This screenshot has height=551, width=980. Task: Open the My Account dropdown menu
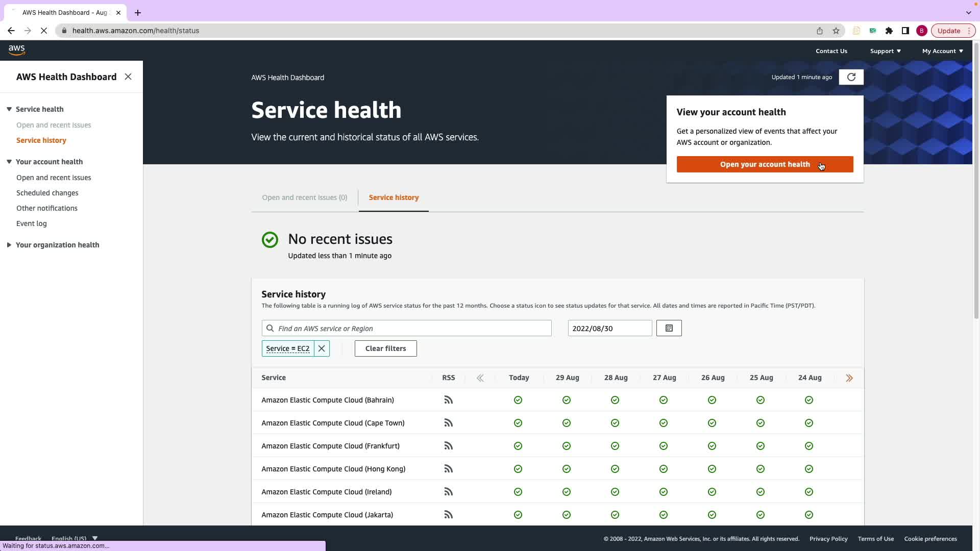(942, 51)
